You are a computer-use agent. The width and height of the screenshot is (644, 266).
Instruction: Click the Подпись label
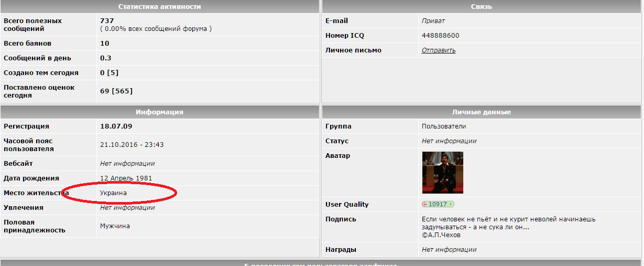tap(341, 219)
